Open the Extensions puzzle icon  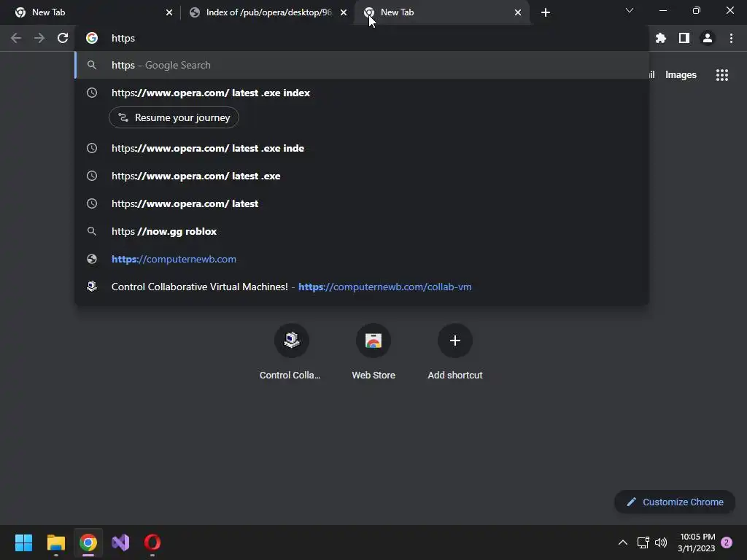660,38
